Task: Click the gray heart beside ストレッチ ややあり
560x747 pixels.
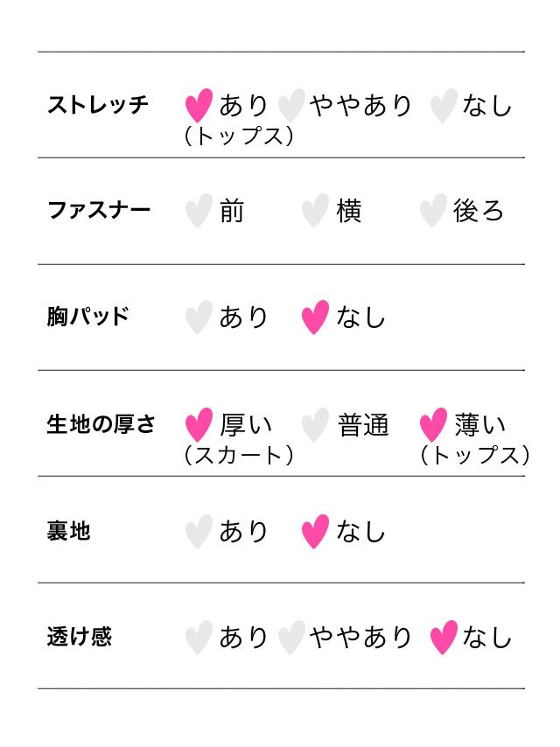Action: click(x=290, y=105)
